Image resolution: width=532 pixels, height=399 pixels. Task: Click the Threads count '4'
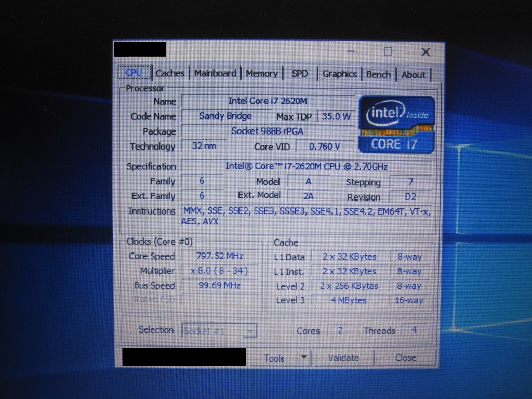(414, 330)
